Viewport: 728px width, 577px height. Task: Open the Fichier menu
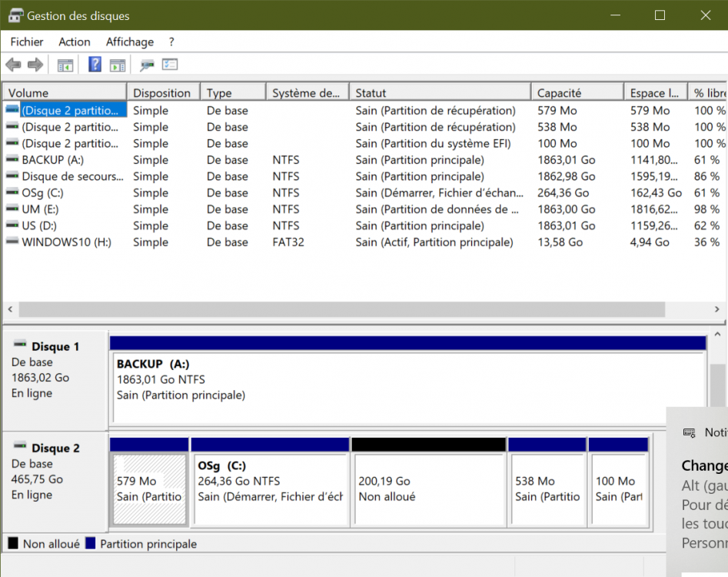click(x=27, y=42)
